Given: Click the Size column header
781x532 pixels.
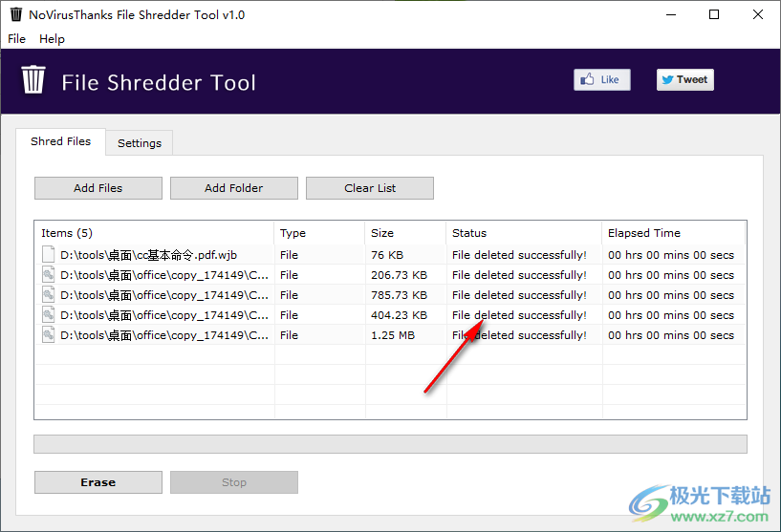Looking at the screenshot, I should click(405, 233).
